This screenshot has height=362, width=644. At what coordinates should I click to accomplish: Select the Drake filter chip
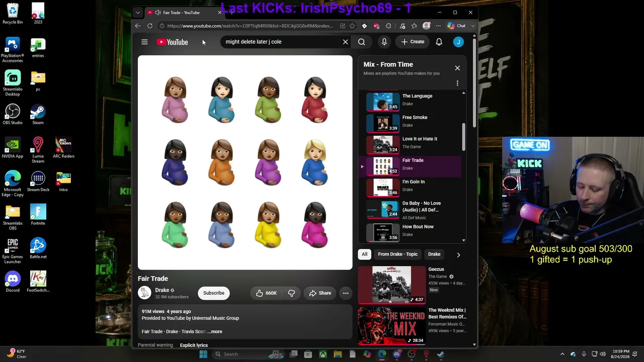coord(434,254)
